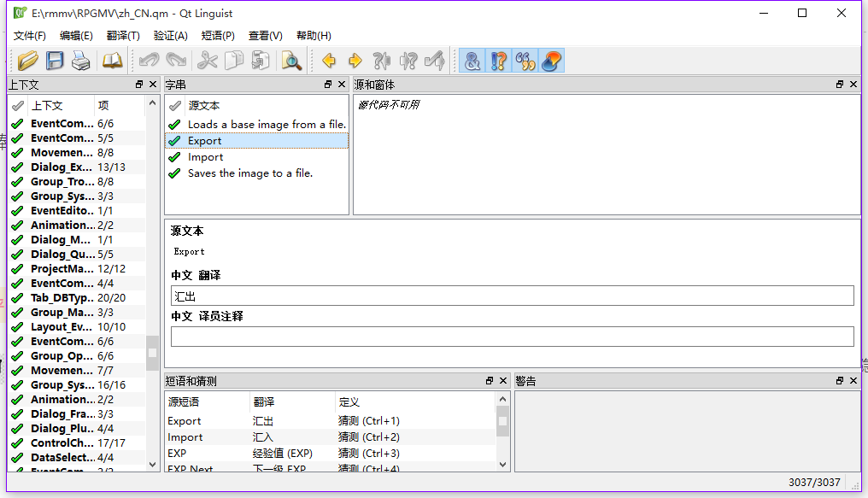Image resolution: width=868 pixels, height=498 pixels.
Task: Open the 编辑(E) menu
Action: [x=76, y=35]
